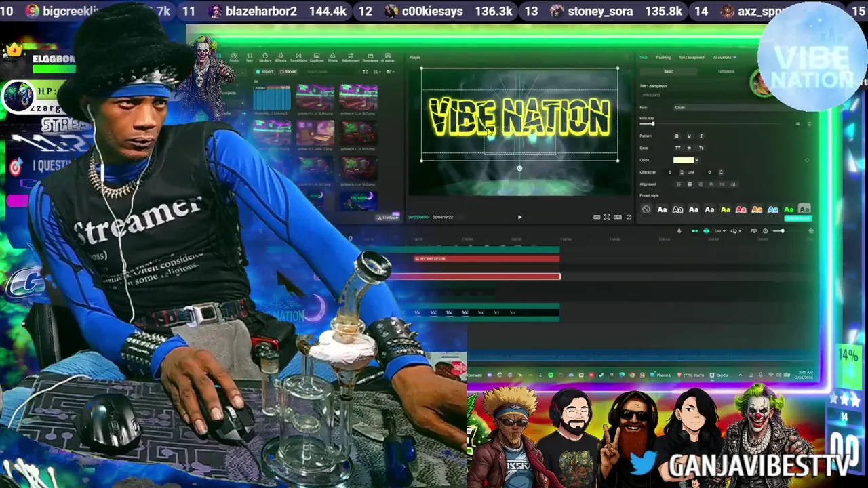Set Case to lowercase tt

pyautogui.click(x=689, y=148)
